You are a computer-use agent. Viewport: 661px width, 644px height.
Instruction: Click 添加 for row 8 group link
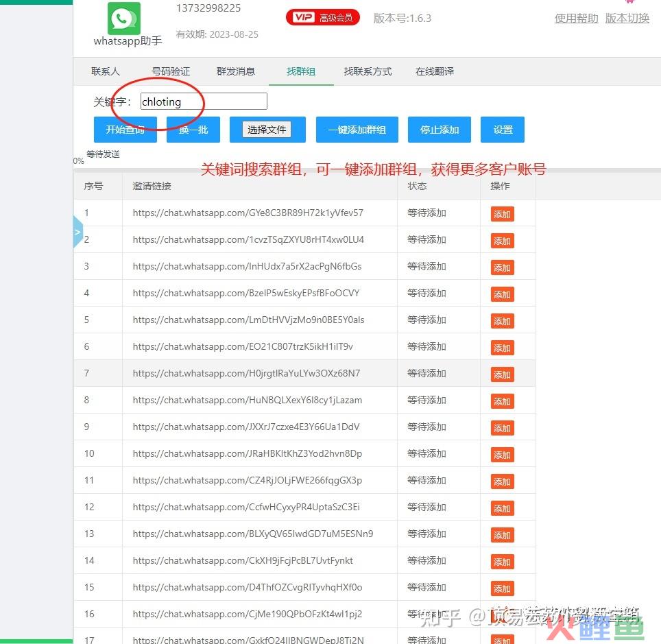click(502, 401)
